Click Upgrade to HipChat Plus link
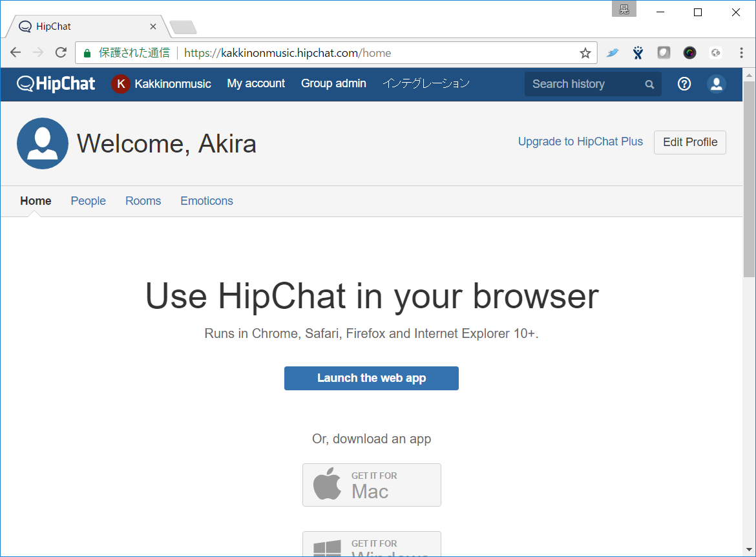Image resolution: width=756 pixels, height=557 pixels. (580, 142)
